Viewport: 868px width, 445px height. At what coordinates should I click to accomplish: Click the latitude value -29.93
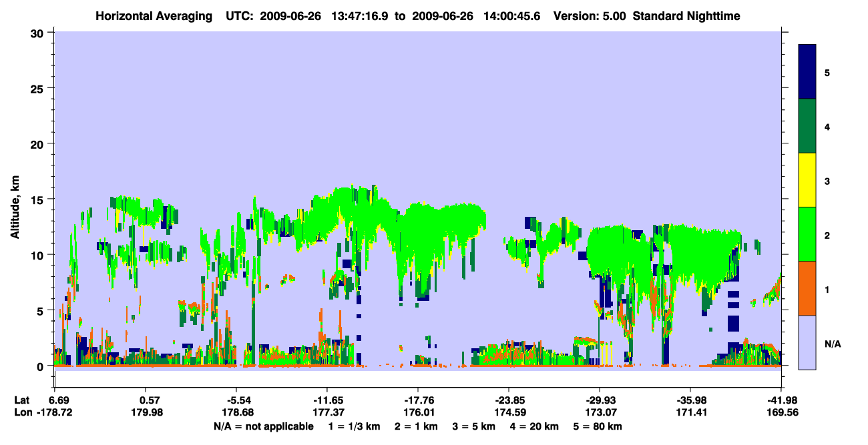pos(600,400)
